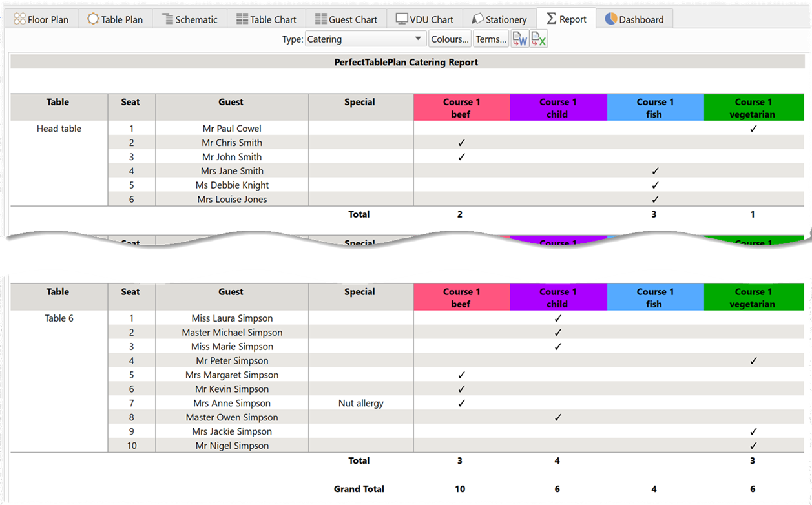Click the monitor icon on VDU Chart tab
The height and width of the screenshot is (505, 812).
(x=401, y=19)
